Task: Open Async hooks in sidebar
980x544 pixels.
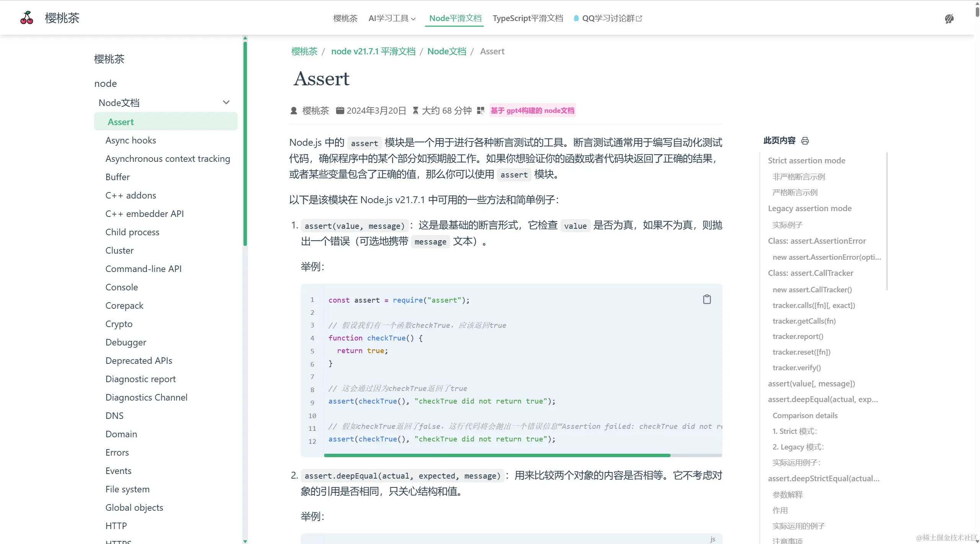Action: pos(131,140)
